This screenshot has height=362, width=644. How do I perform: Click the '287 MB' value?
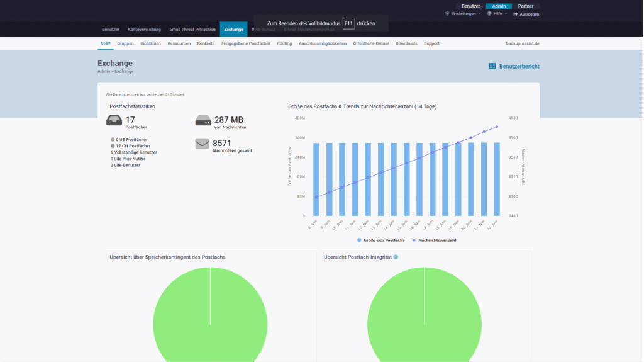pyautogui.click(x=229, y=120)
